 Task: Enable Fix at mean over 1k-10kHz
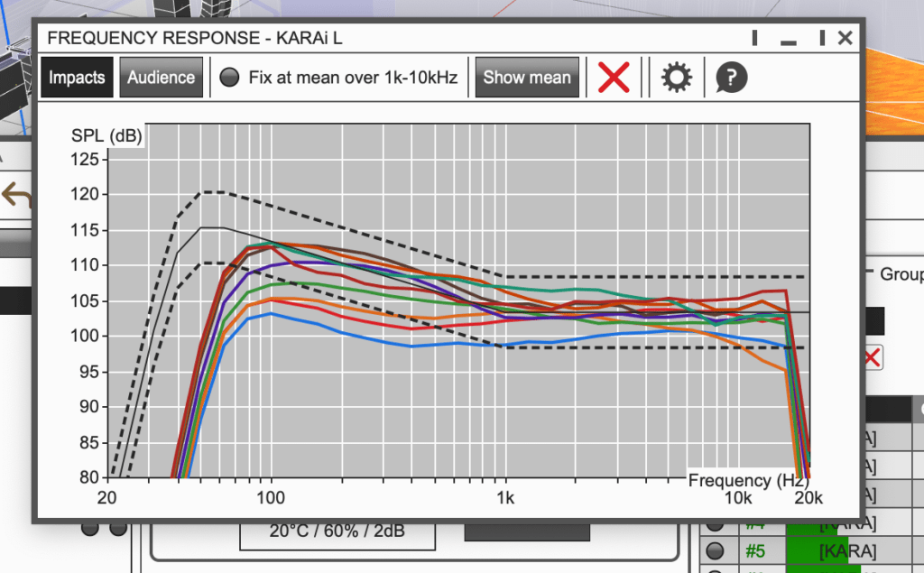click(229, 78)
